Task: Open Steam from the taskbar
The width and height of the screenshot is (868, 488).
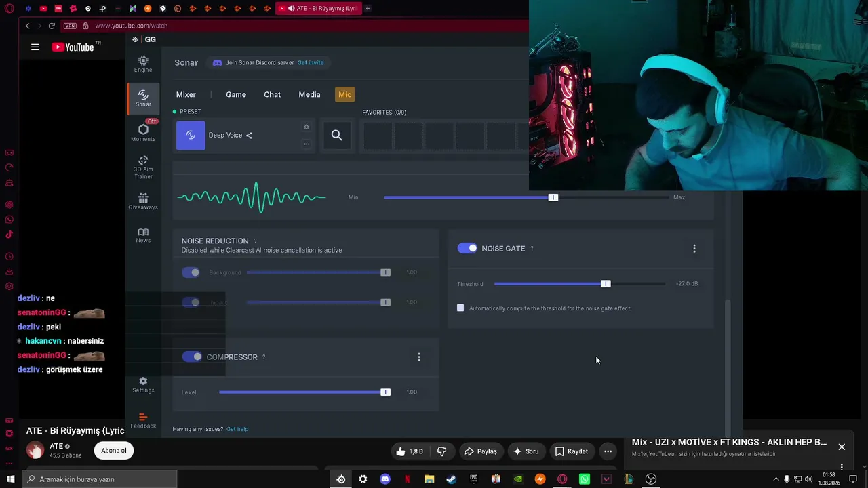Action: click(x=451, y=479)
